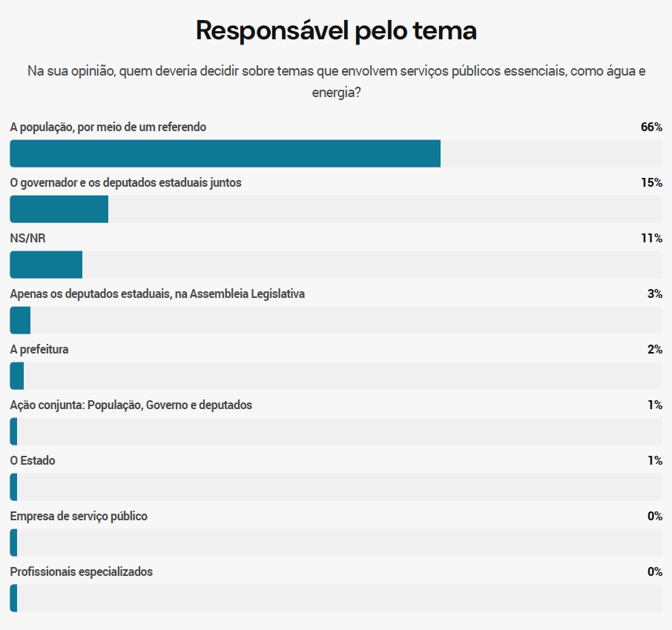Select the 'O Estado' label

click(33, 460)
